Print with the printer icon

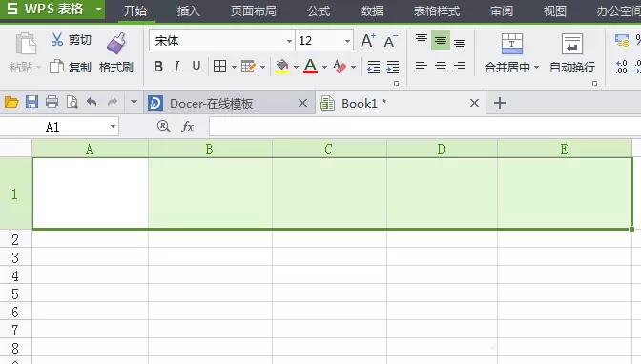click(x=52, y=102)
